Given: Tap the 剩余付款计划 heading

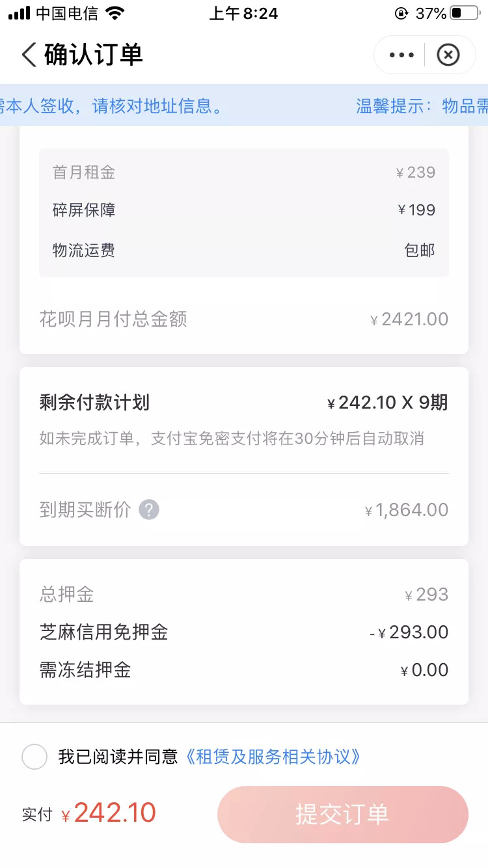Looking at the screenshot, I should [95, 403].
